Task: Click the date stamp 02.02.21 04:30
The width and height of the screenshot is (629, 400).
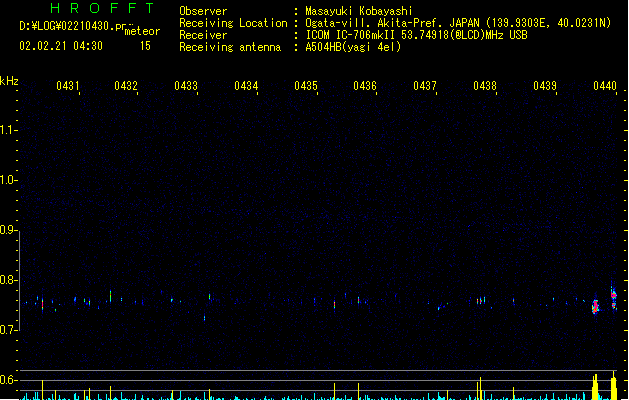Action: 61,46
